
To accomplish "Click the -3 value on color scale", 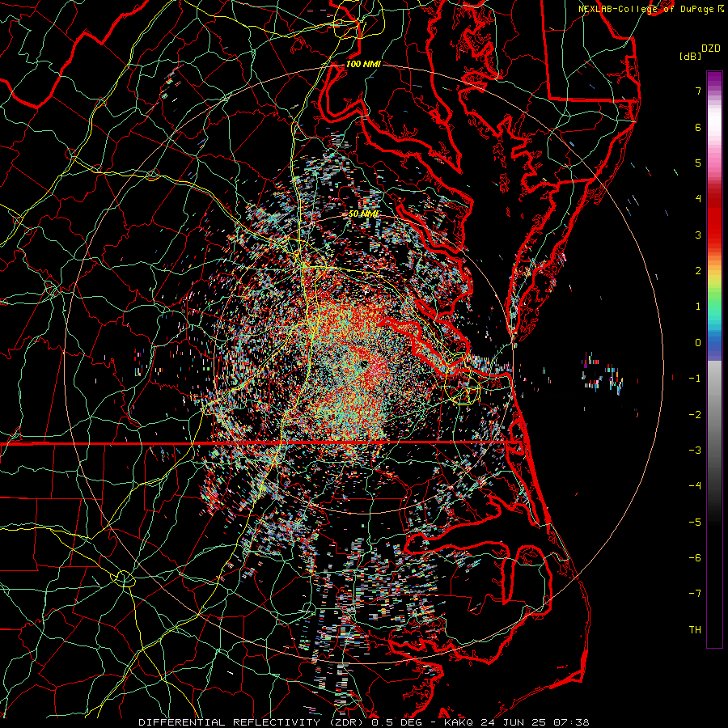I will (x=695, y=451).
